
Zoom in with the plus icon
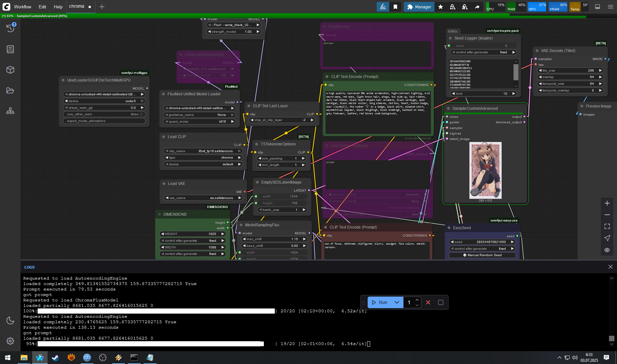(607, 203)
